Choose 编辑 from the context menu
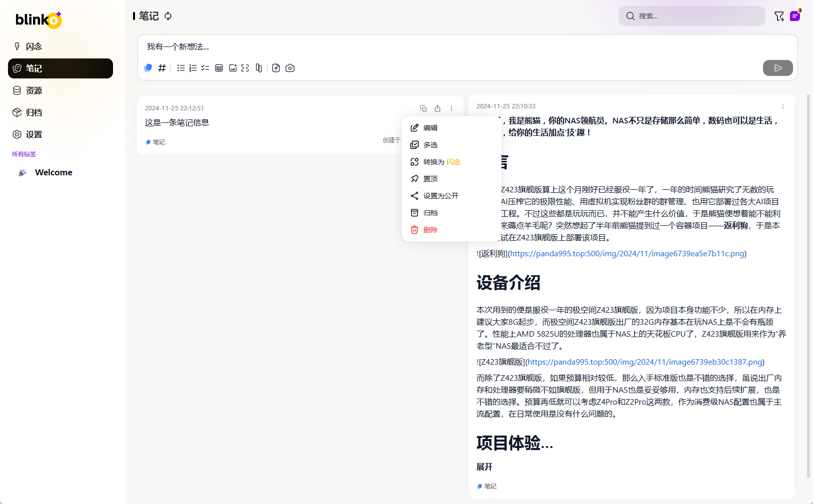This screenshot has height=504, width=813. pyautogui.click(x=451, y=128)
